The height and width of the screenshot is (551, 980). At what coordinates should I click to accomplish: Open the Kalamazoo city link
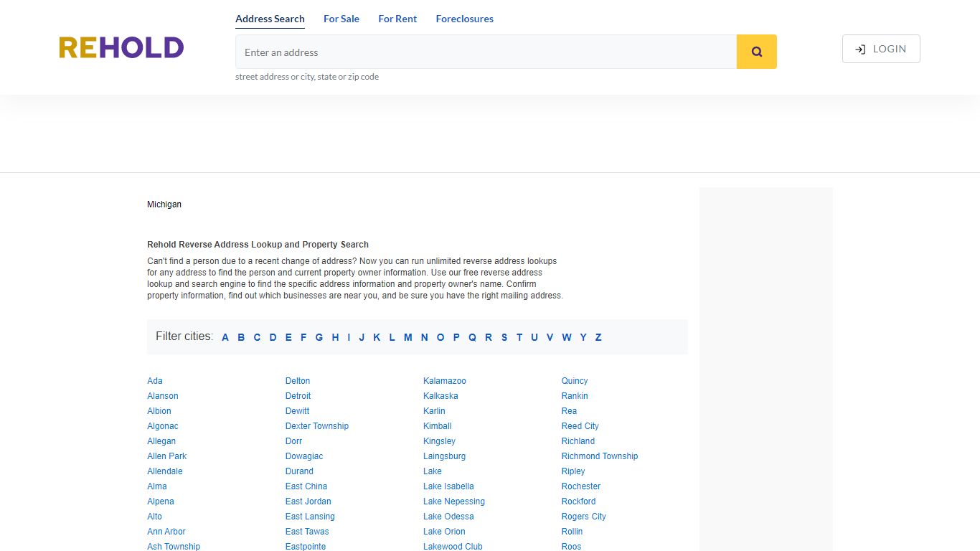[445, 381]
